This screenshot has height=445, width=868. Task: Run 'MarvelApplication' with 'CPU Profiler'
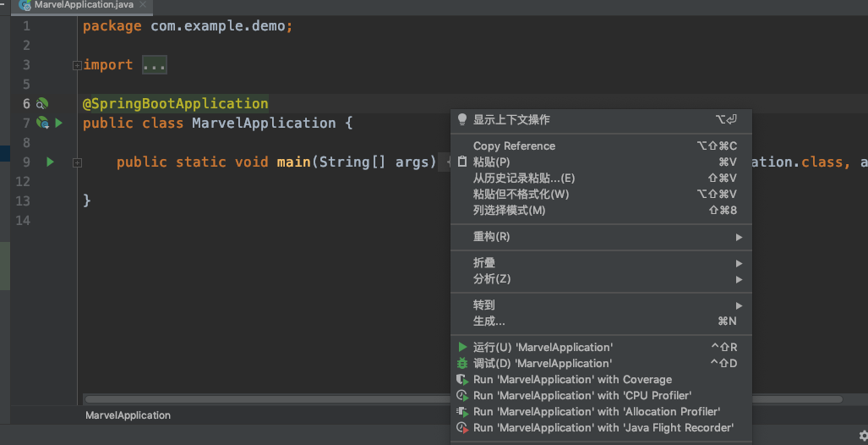tap(601, 395)
